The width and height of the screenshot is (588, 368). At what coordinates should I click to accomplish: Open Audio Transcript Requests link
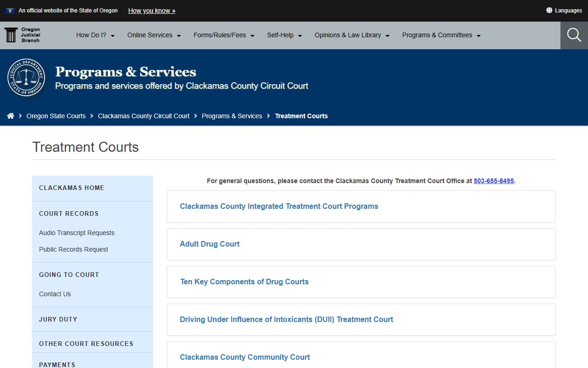coord(77,233)
